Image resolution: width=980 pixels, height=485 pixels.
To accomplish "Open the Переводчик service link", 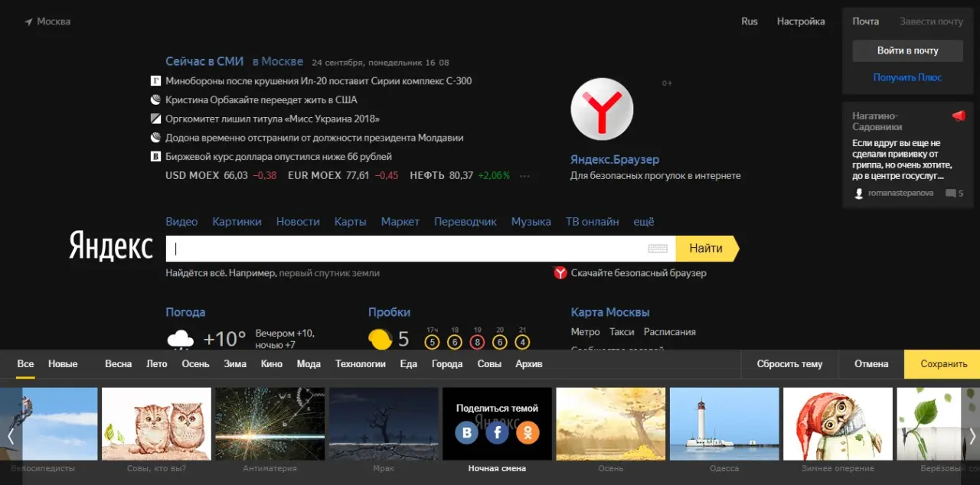I will (465, 222).
